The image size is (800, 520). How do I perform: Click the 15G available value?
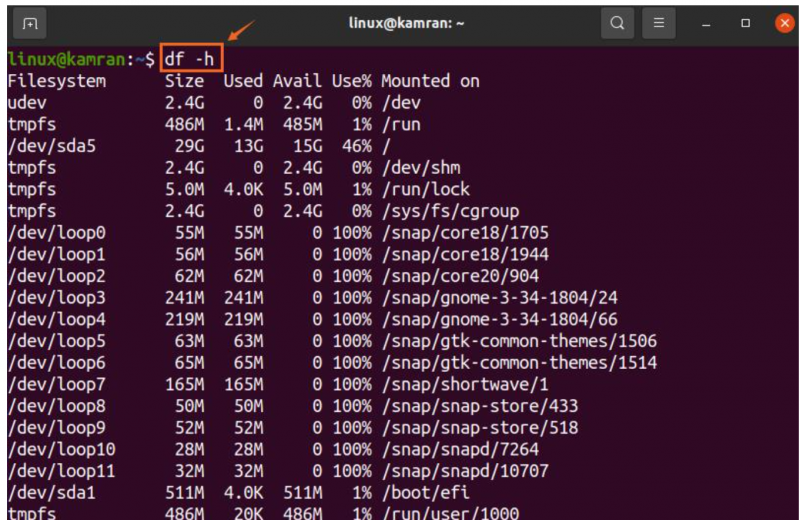(308, 146)
